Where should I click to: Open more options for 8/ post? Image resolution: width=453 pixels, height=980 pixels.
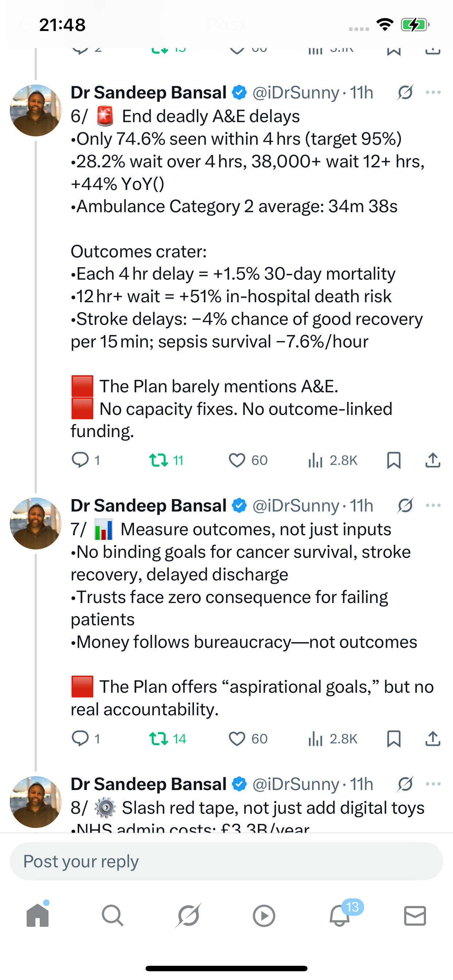click(x=433, y=784)
